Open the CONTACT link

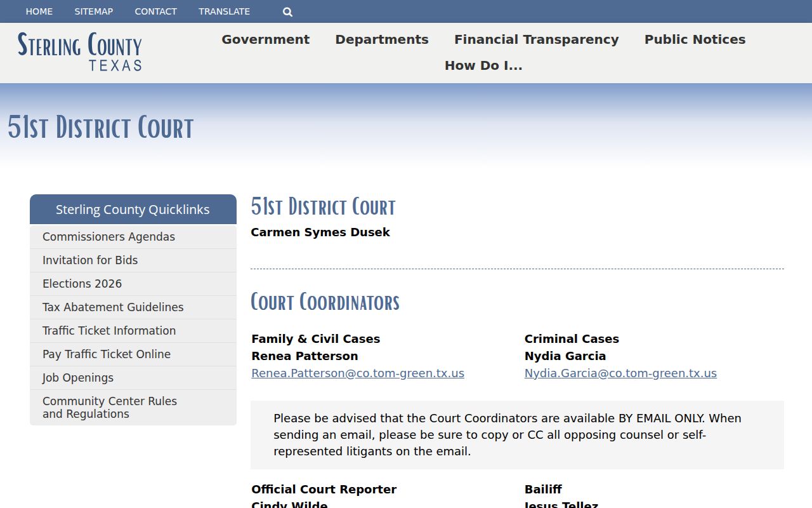tap(155, 11)
